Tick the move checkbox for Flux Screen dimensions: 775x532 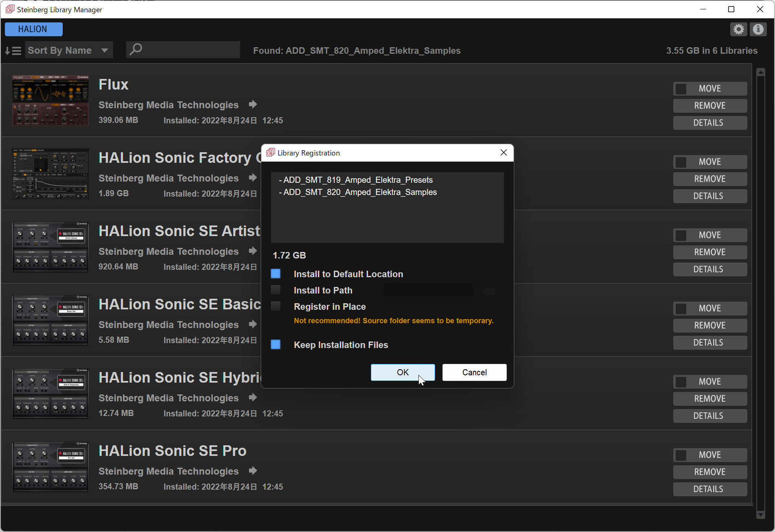681,89
